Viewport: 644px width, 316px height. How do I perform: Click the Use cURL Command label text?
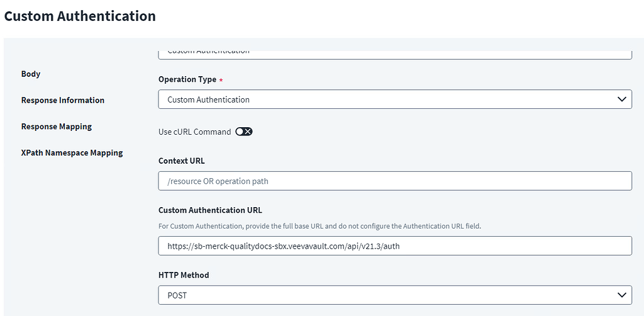coord(194,132)
